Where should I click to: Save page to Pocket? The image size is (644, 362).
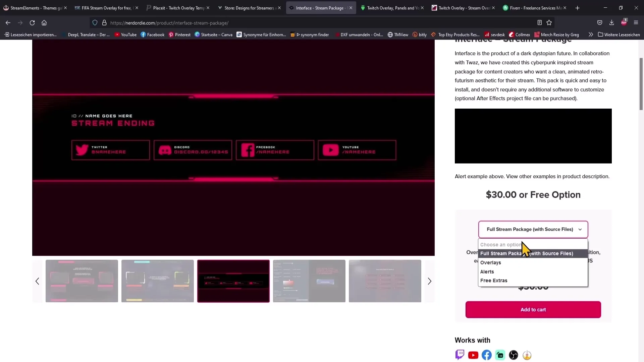click(x=600, y=23)
